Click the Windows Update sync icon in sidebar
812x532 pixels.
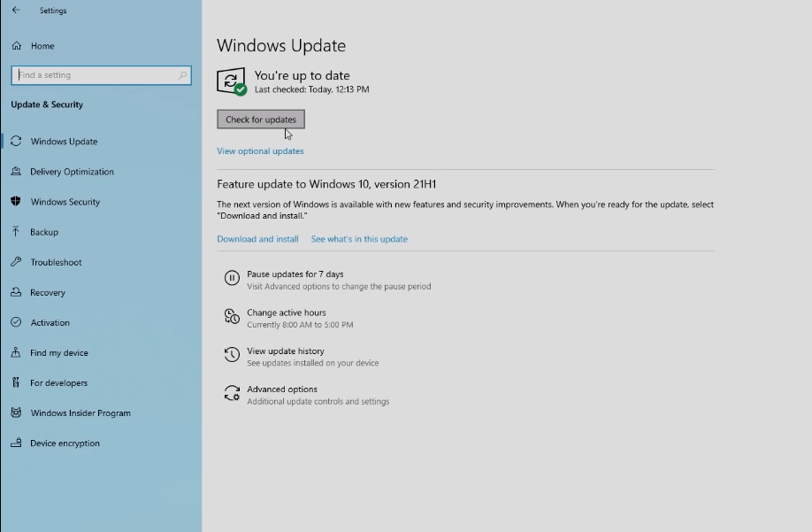pos(16,141)
